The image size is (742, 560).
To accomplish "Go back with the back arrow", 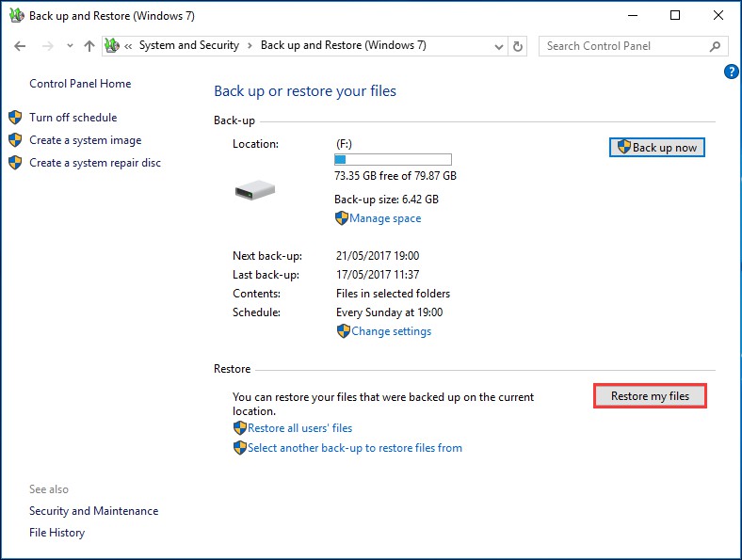I will pyautogui.click(x=20, y=46).
